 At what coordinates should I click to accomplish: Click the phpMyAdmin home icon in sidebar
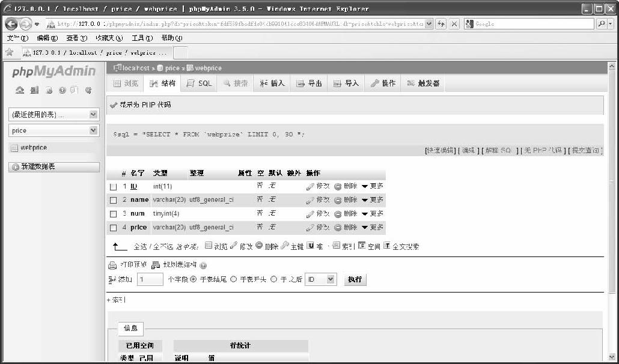click(x=20, y=90)
